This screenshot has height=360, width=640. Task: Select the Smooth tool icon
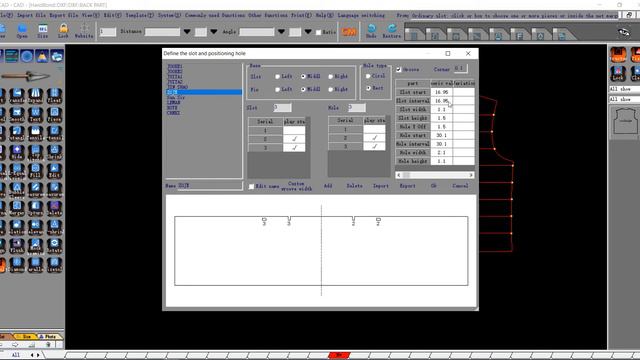(x=17, y=115)
